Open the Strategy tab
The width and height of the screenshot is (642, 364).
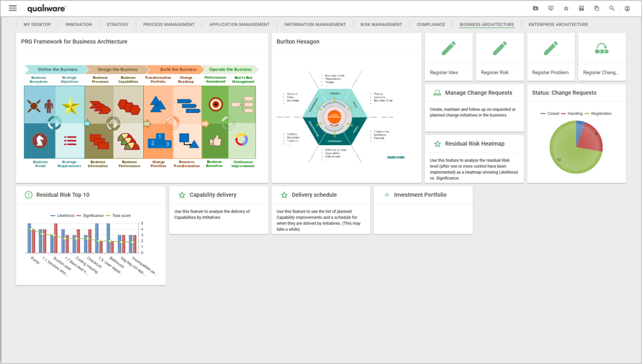coord(117,24)
